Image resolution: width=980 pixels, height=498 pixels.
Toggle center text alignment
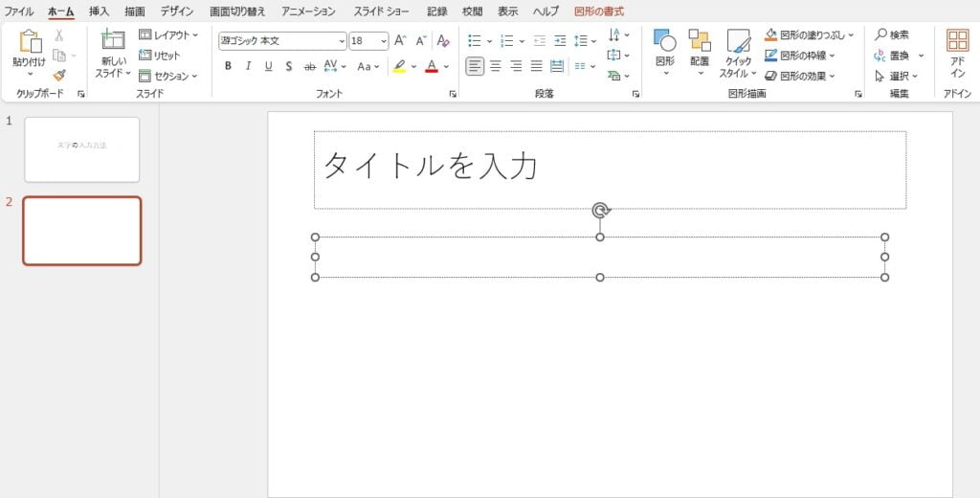[496, 66]
